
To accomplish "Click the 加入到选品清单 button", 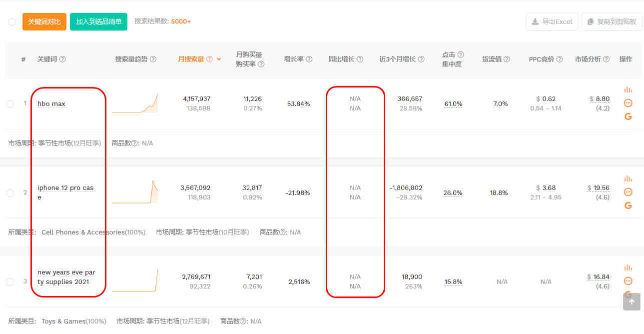I will [98, 21].
